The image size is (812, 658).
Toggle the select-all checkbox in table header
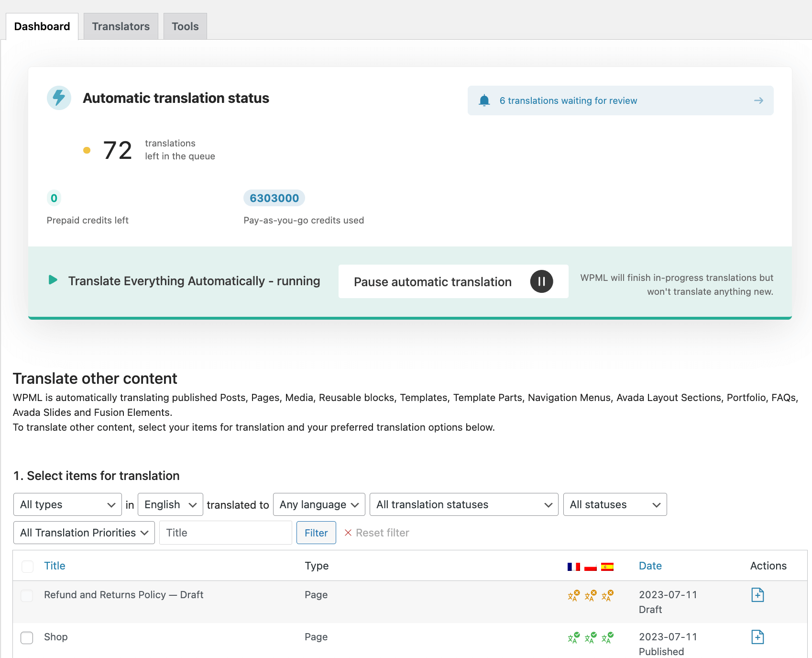point(28,567)
